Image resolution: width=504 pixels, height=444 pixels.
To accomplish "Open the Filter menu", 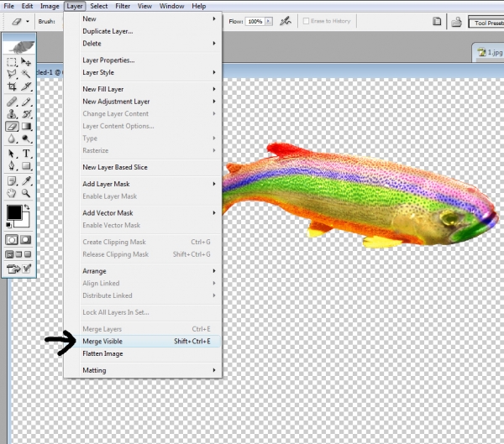I will [x=123, y=6].
